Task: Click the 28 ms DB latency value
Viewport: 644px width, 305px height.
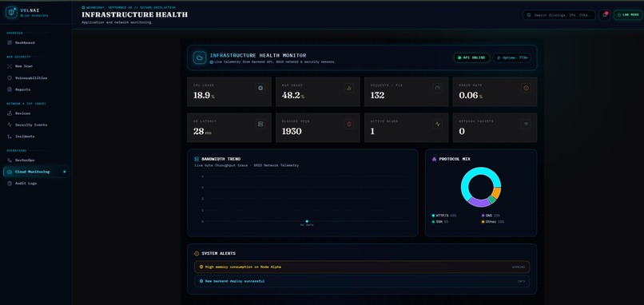Action: [x=202, y=132]
